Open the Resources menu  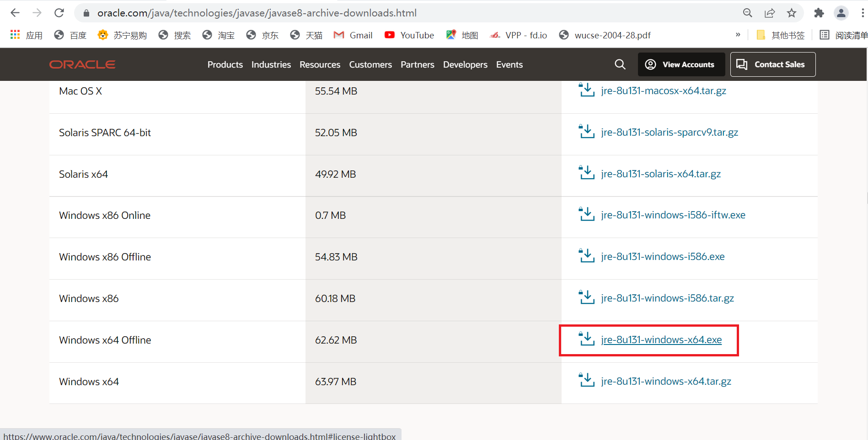pos(320,64)
